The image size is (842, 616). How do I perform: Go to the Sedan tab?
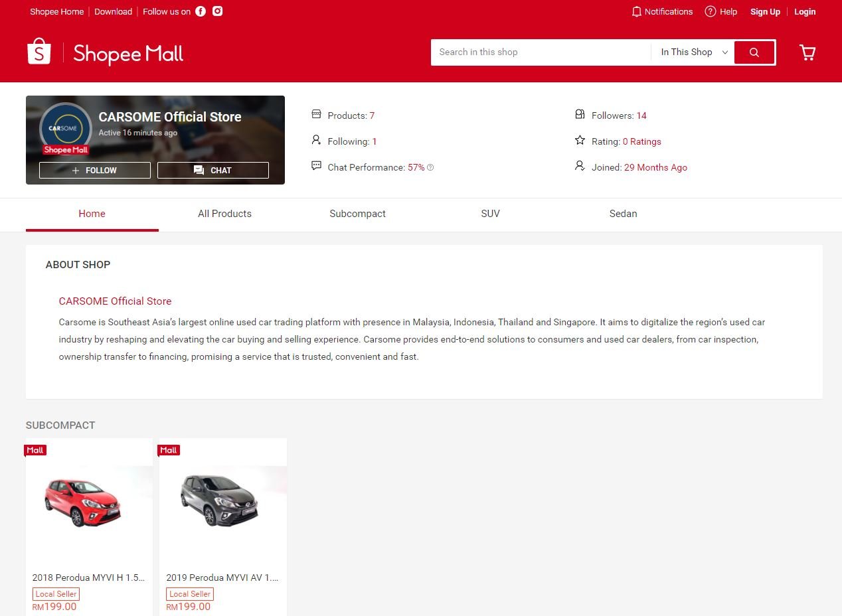pos(623,214)
